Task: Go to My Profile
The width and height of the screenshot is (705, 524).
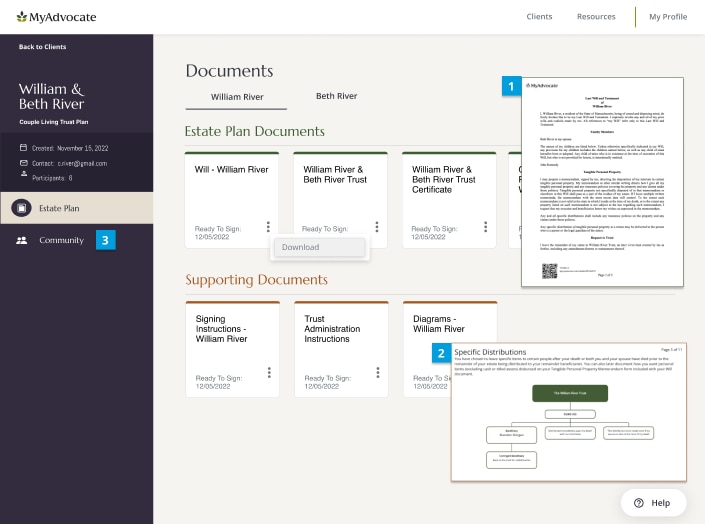Action: (668, 17)
